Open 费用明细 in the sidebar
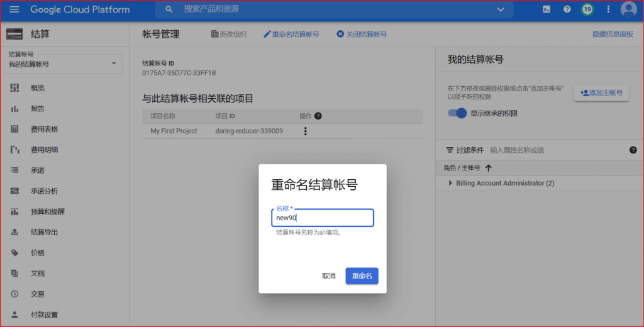Screen dimensions: 644x327 coord(45,150)
